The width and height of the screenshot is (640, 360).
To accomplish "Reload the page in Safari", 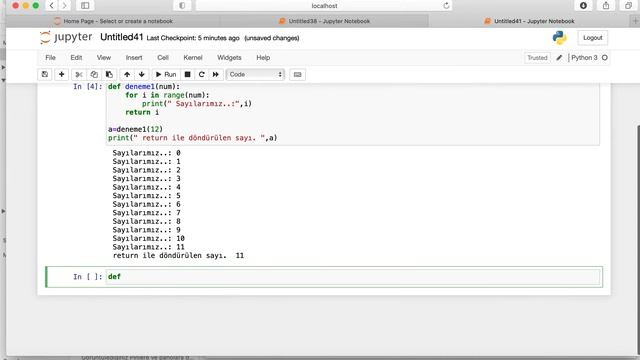I will (446, 6).
